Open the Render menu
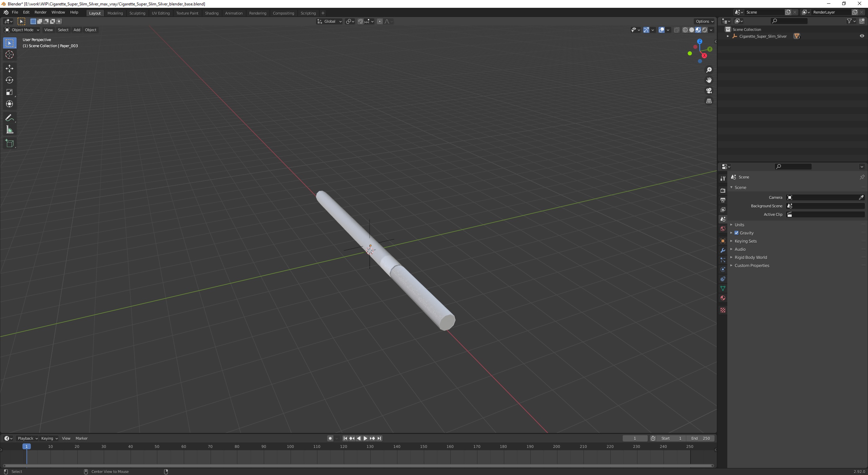The height and width of the screenshot is (475, 868). [x=40, y=12]
